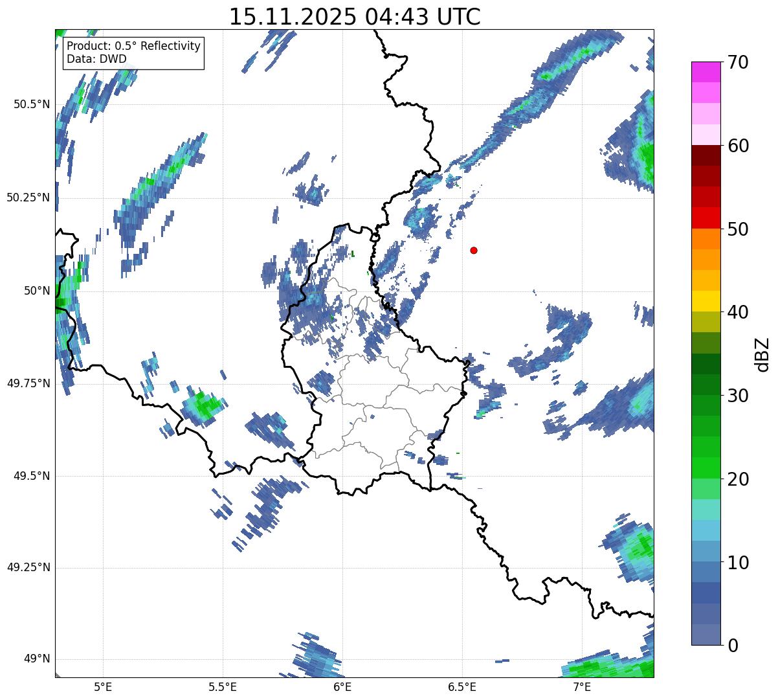Click the longitude label "7°E"
The height and width of the screenshot is (700, 778).
(x=582, y=688)
